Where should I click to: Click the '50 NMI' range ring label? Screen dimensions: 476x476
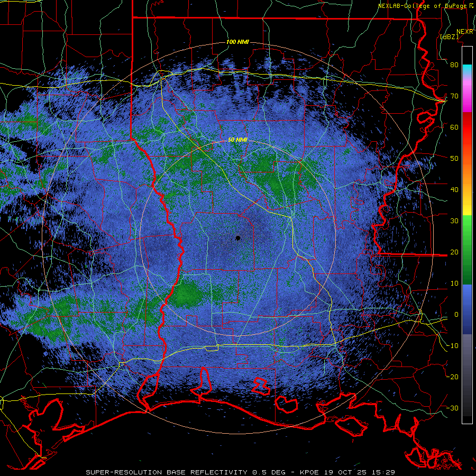[237, 140]
